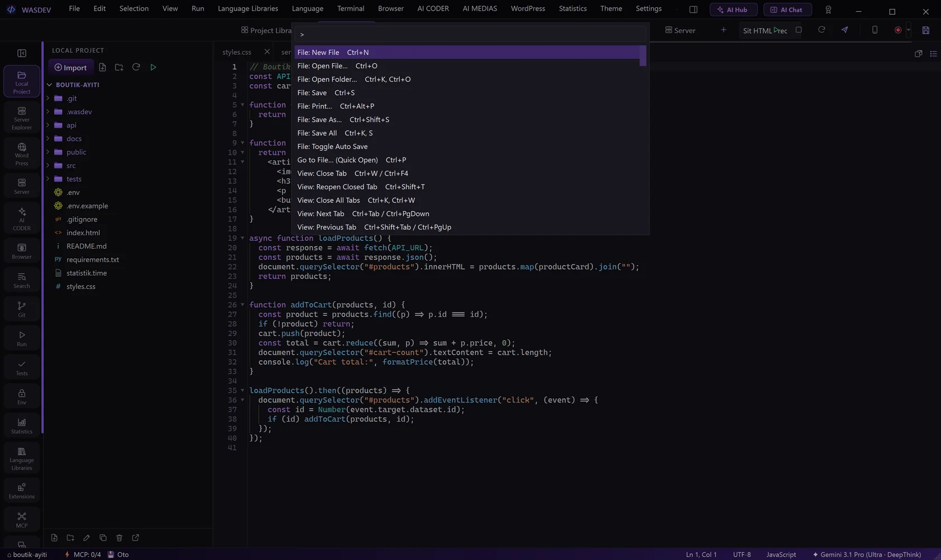Viewport: 941px width, 560px height.
Task: Select 'View: Reopen Closed Tab' command
Action: (467, 186)
